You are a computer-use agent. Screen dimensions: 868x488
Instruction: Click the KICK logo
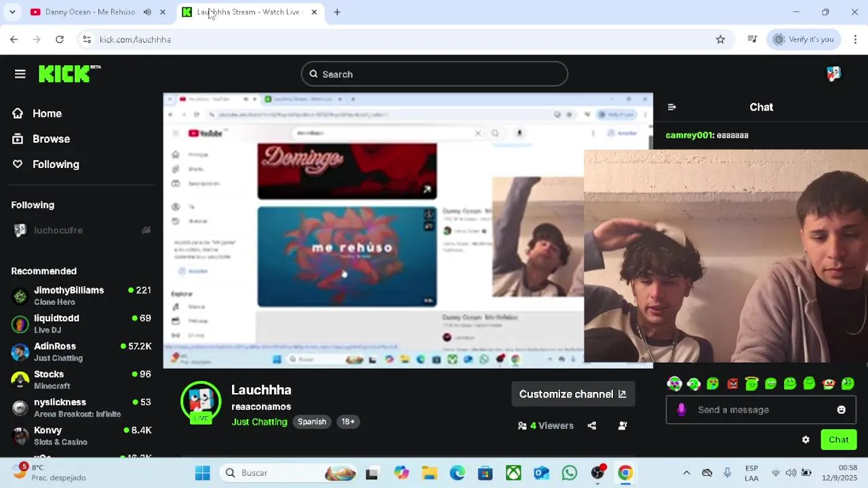pos(69,73)
